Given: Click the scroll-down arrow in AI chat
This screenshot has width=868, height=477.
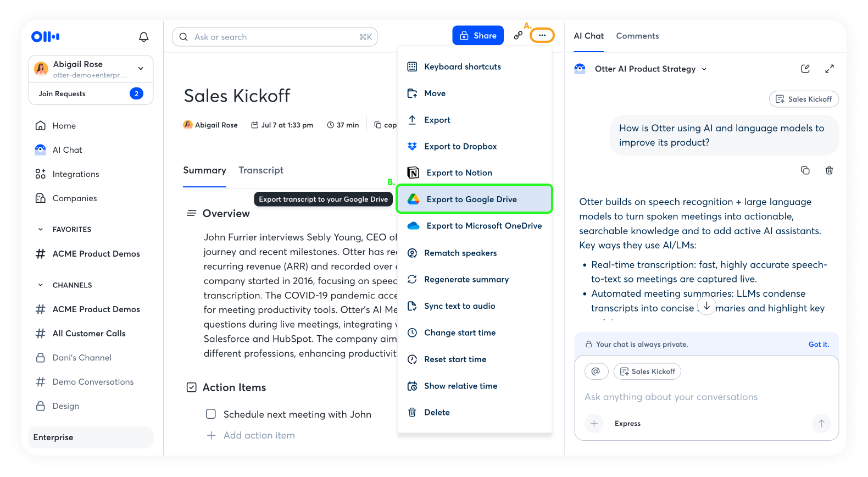Looking at the screenshot, I should [706, 306].
